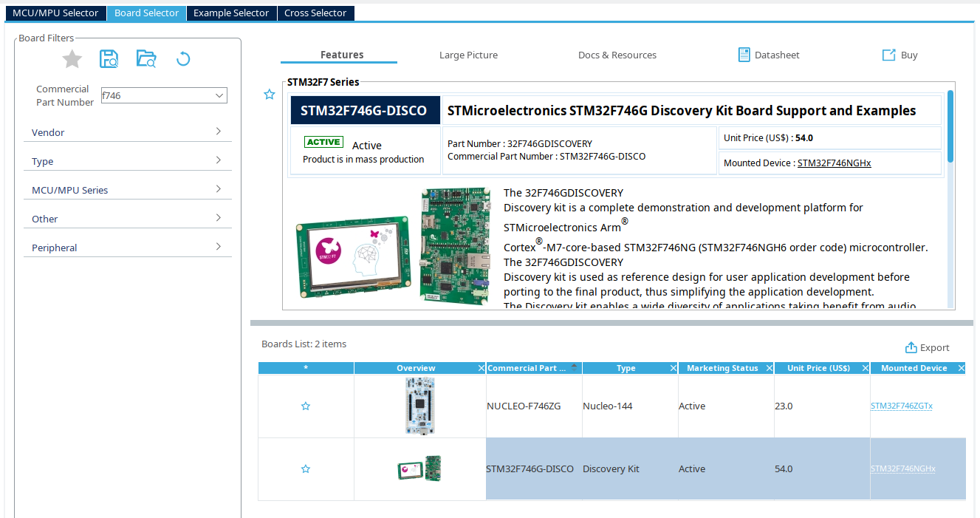Image resolution: width=980 pixels, height=518 pixels.
Task: Open the Datasheet label
Action: (777, 55)
